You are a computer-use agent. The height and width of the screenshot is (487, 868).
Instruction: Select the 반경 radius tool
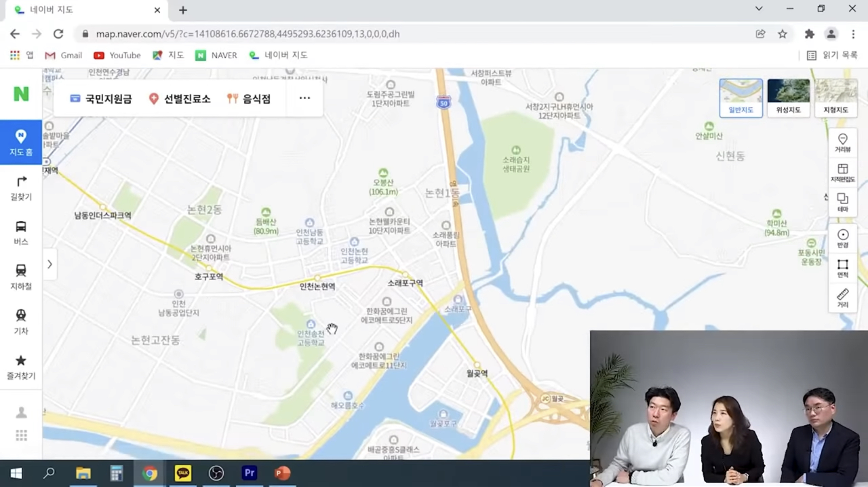coord(843,238)
